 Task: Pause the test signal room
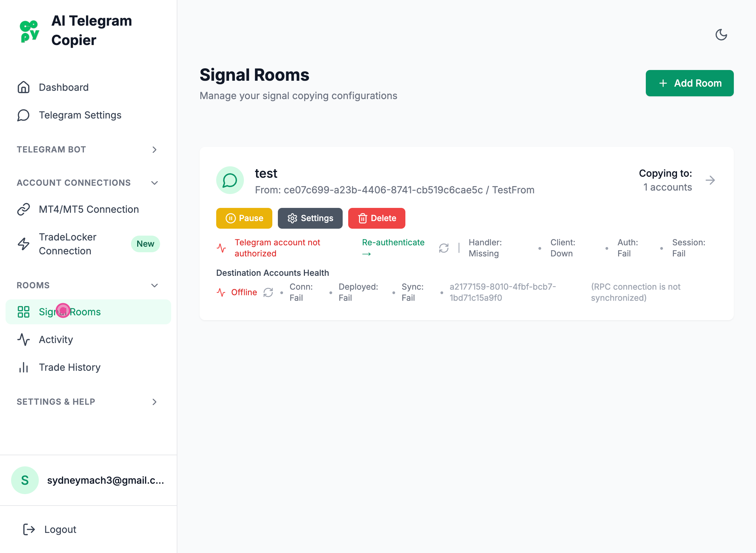pyautogui.click(x=244, y=218)
